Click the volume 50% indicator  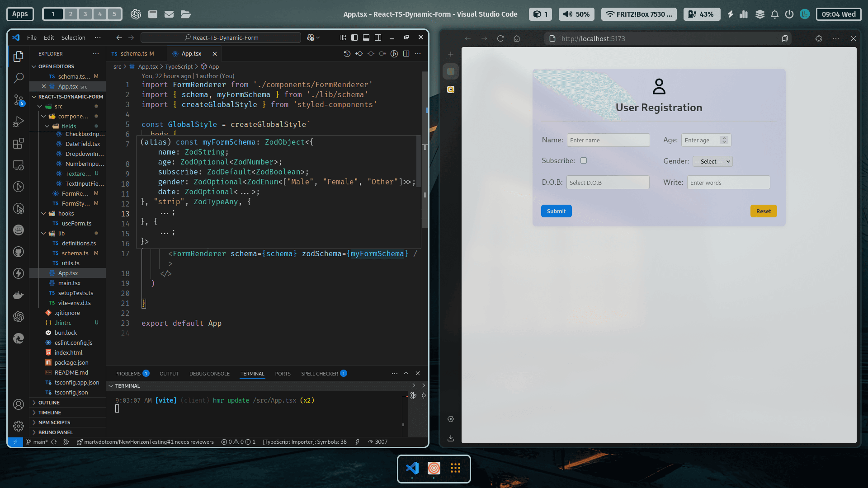pyautogui.click(x=576, y=14)
